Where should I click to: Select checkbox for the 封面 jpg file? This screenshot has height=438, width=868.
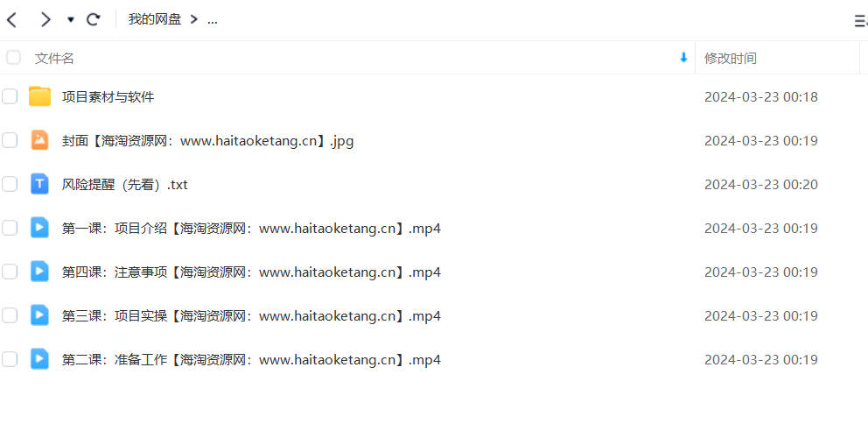point(10,140)
